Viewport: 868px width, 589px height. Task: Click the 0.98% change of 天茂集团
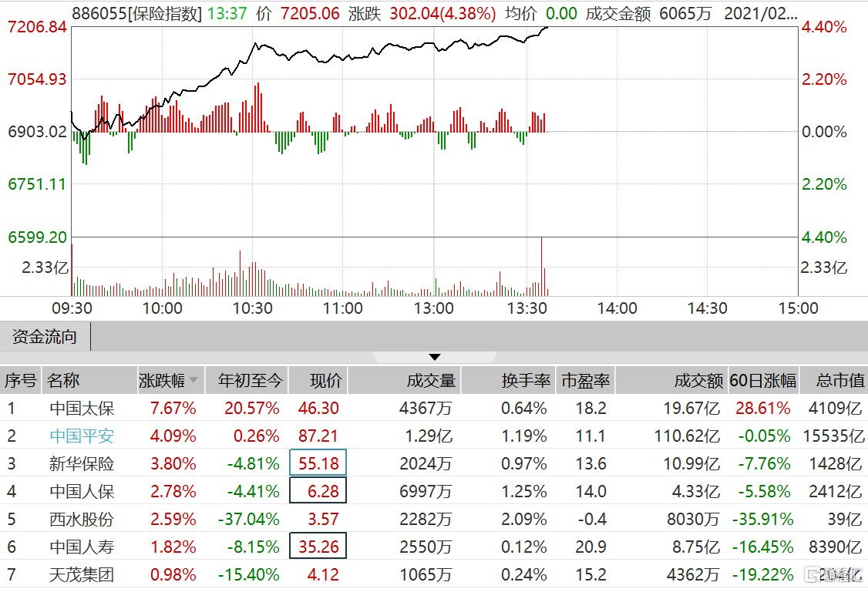point(173,574)
